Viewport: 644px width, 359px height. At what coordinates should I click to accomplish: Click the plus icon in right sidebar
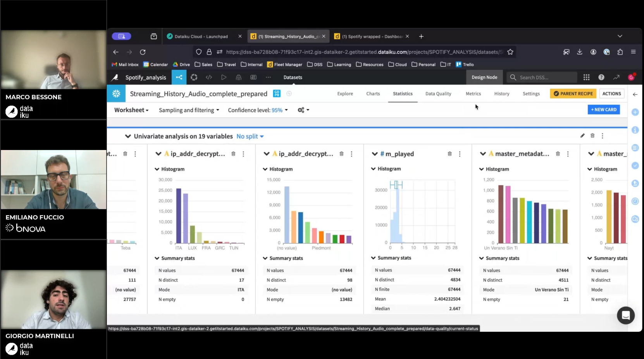click(635, 112)
